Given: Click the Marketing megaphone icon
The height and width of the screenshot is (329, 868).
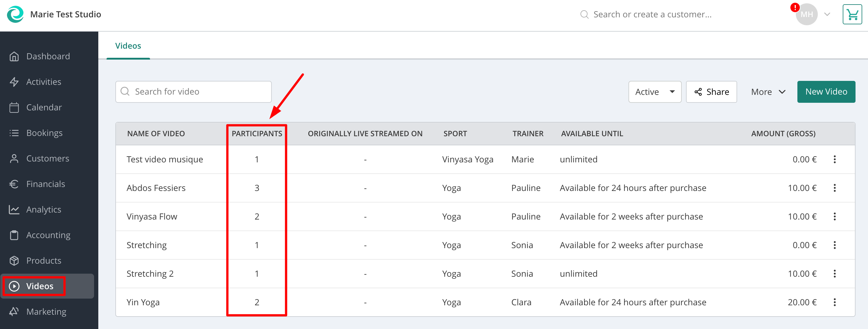Looking at the screenshot, I should tap(14, 311).
